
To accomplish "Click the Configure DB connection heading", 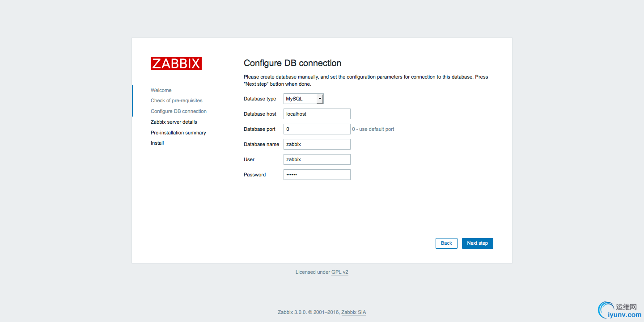I will point(292,63).
